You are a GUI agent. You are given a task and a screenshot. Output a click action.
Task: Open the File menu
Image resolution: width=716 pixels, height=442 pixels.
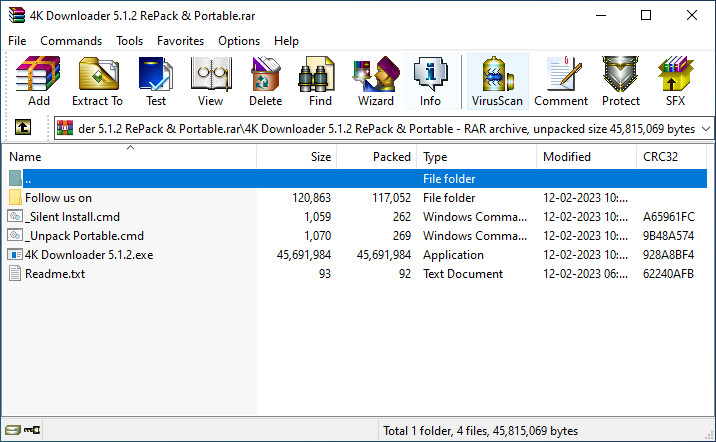click(17, 41)
